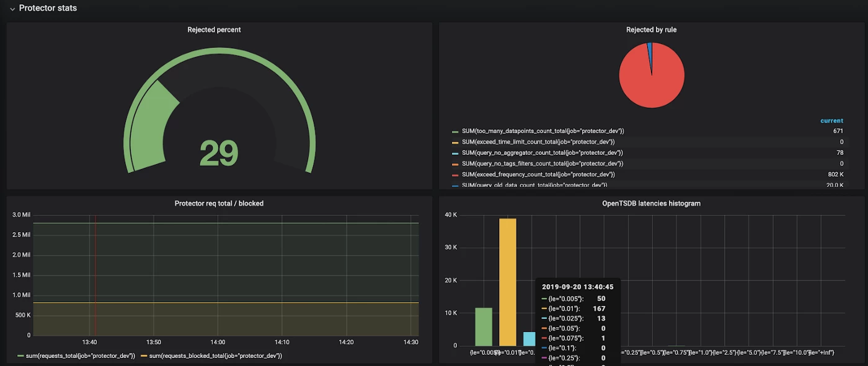Click the {le="2.5"} histogram axis label
This screenshot has height=366, width=868.
coord(724,352)
